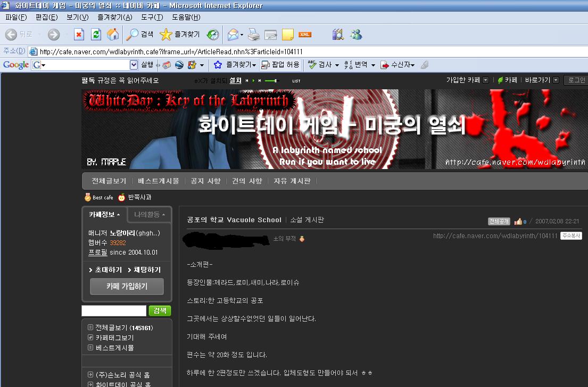
Task: Open the browsing history clock icon
Action: [x=213, y=35]
